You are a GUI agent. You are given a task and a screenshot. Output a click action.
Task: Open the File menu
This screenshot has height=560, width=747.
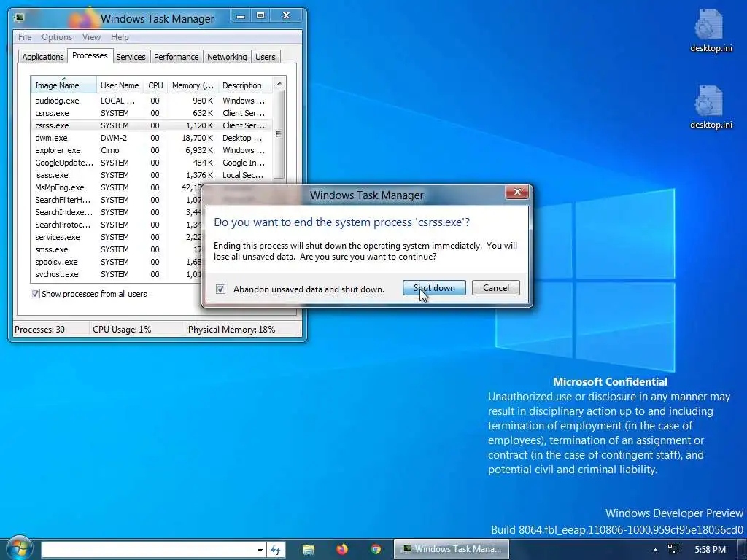(x=25, y=37)
